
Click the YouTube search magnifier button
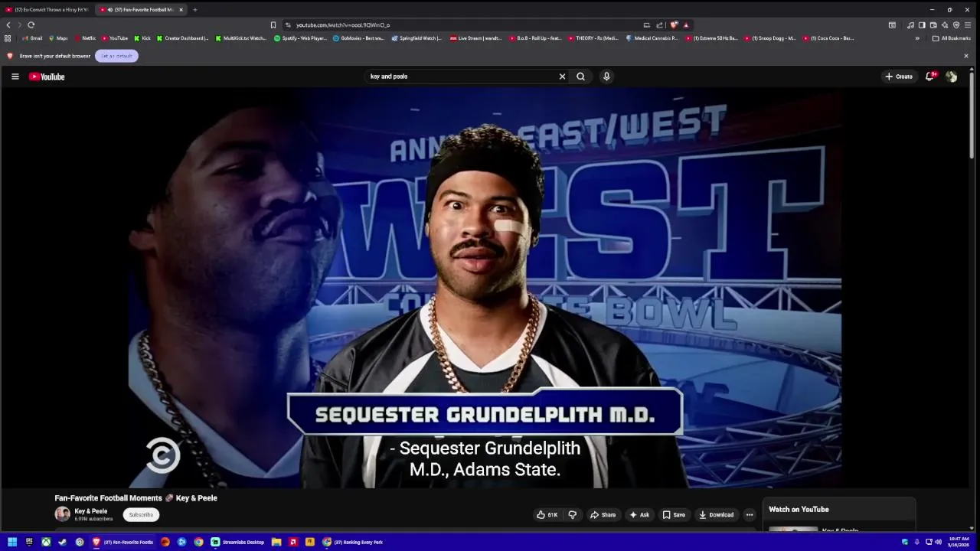(580, 77)
